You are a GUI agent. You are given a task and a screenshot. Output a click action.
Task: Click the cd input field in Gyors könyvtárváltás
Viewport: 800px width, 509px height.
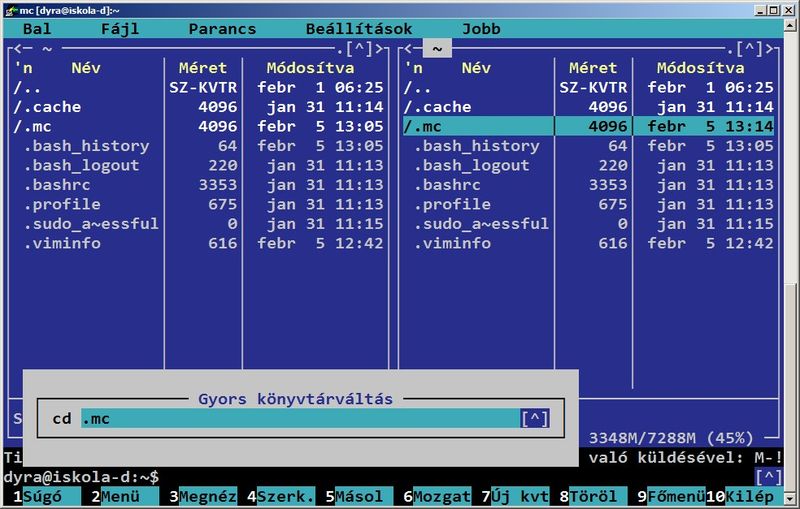[300, 419]
